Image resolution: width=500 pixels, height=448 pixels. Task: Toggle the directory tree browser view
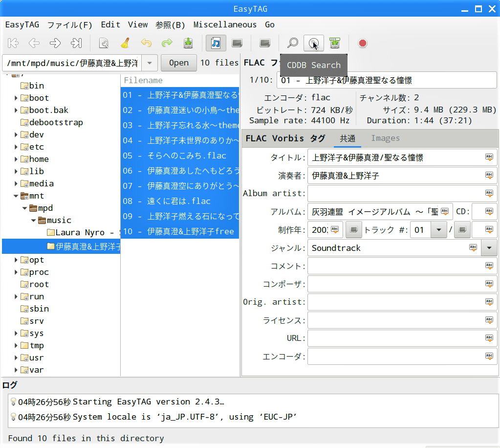tap(216, 43)
